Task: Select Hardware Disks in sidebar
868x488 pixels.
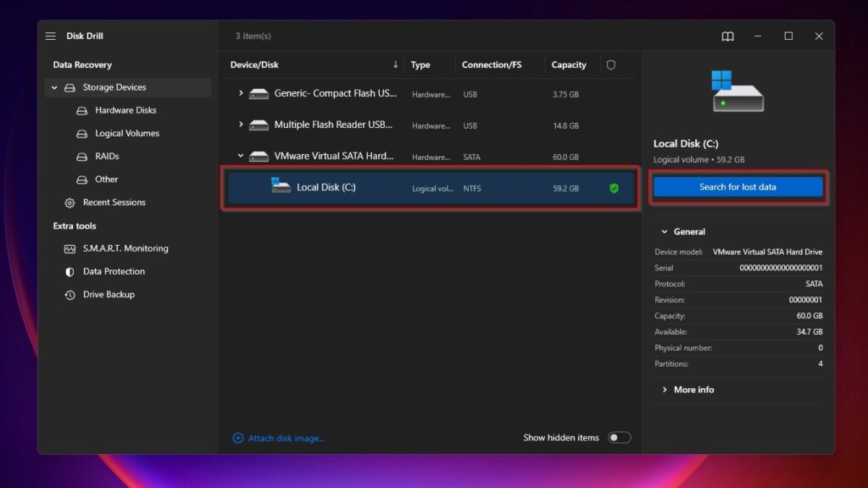Action: click(x=125, y=110)
